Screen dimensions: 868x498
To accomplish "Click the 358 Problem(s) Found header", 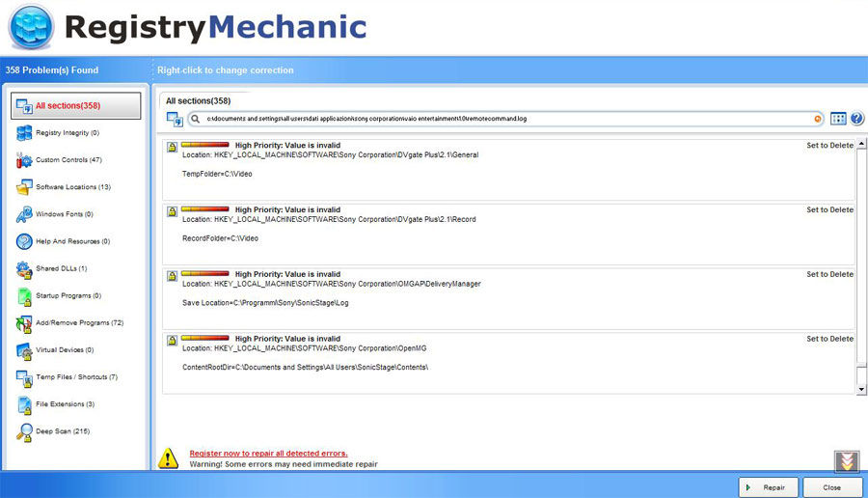I will [x=52, y=70].
